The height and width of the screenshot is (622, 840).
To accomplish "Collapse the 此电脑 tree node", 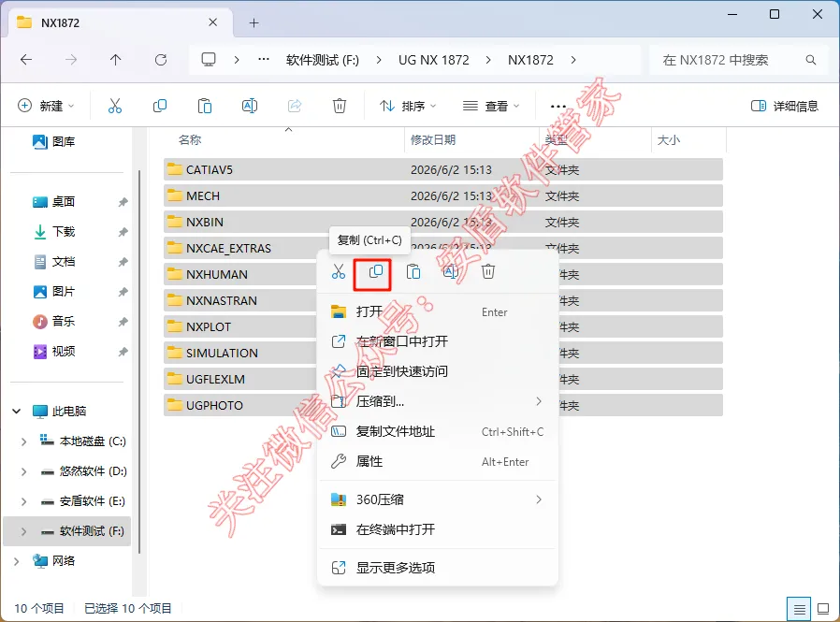I will pyautogui.click(x=17, y=412).
